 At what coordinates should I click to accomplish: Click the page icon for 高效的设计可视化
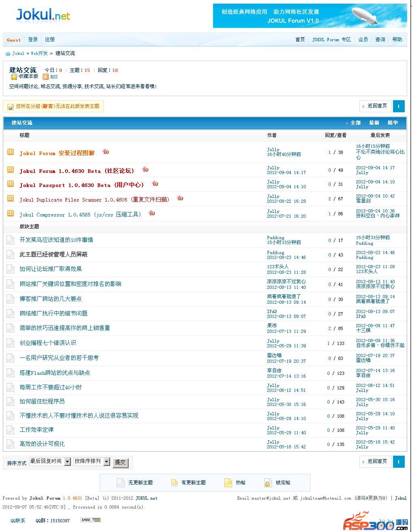pyautogui.click(x=11, y=444)
